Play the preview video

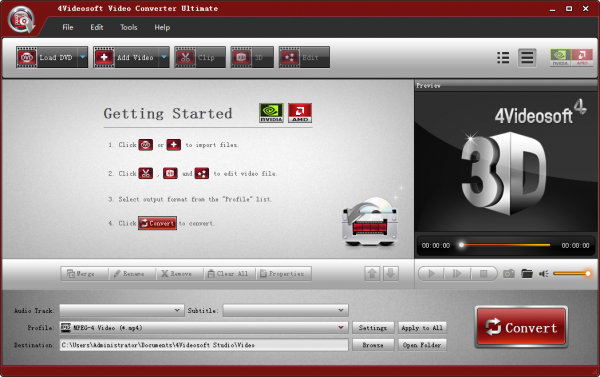[431, 274]
